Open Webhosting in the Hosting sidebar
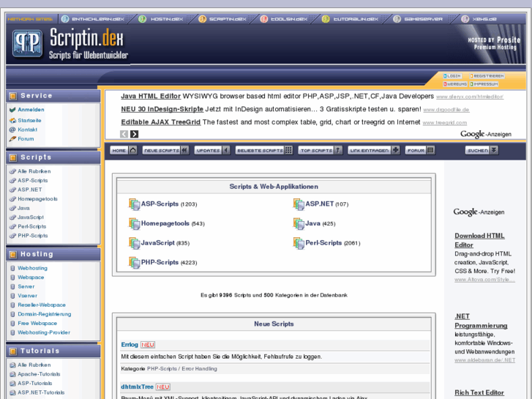532x399 pixels. pos(33,268)
